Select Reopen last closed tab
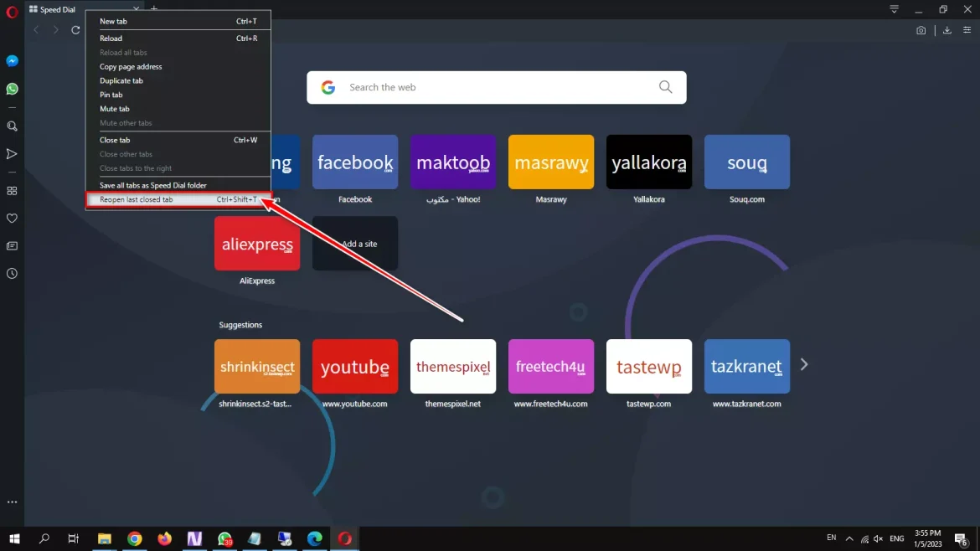Screen dimensions: 980x551 (x=178, y=200)
